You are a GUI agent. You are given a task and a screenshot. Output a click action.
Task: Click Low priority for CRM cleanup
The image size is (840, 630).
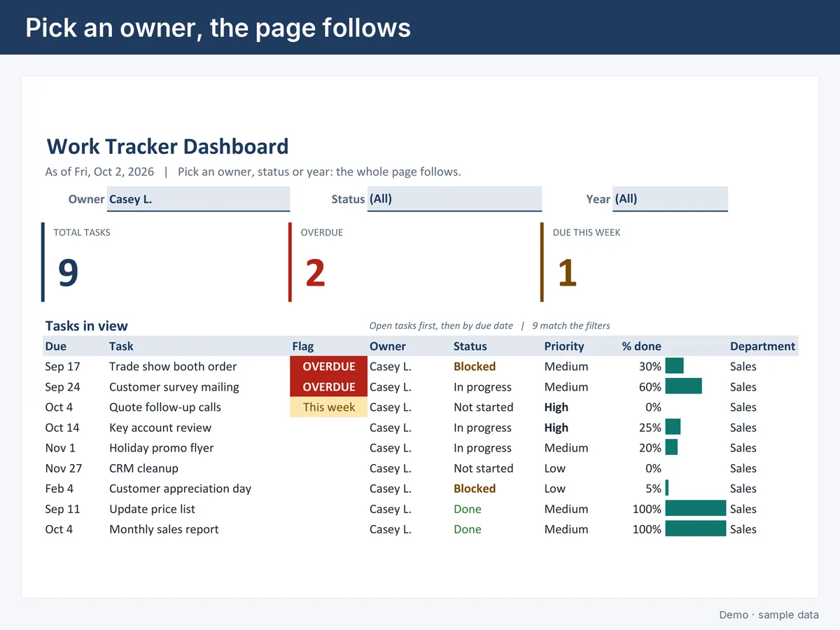[555, 468]
